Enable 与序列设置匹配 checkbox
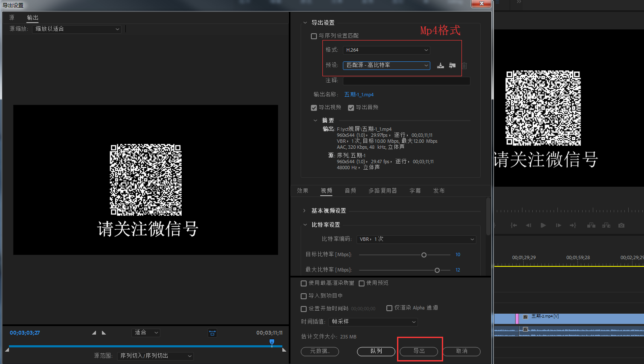The width and height of the screenshot is (644, 364). [x=314, y=36]
